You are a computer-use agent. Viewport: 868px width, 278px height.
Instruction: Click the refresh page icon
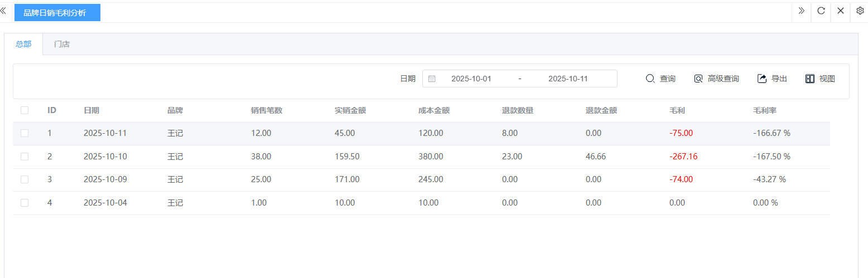pyautogui.click(x=821, y=11)
